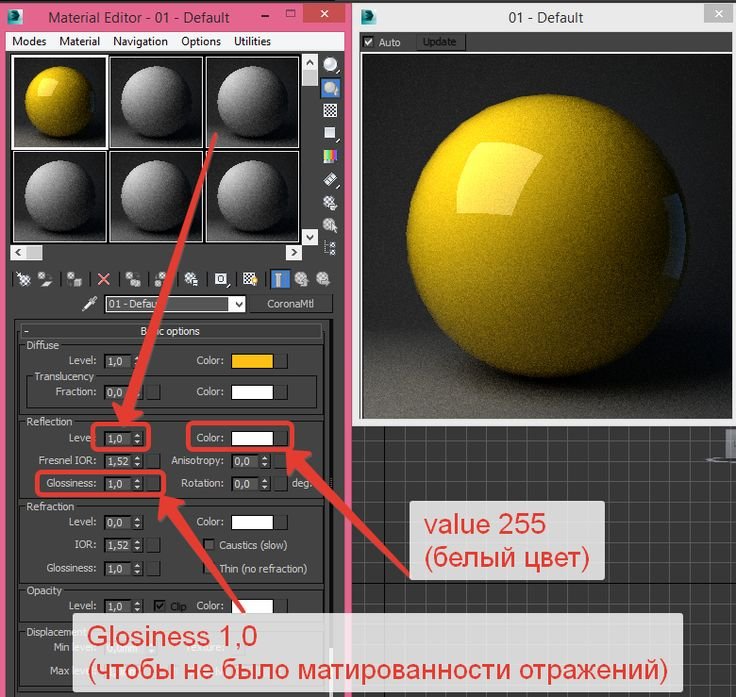
Task: Open the Navigation menu
Action: click(x=140, y=41)
